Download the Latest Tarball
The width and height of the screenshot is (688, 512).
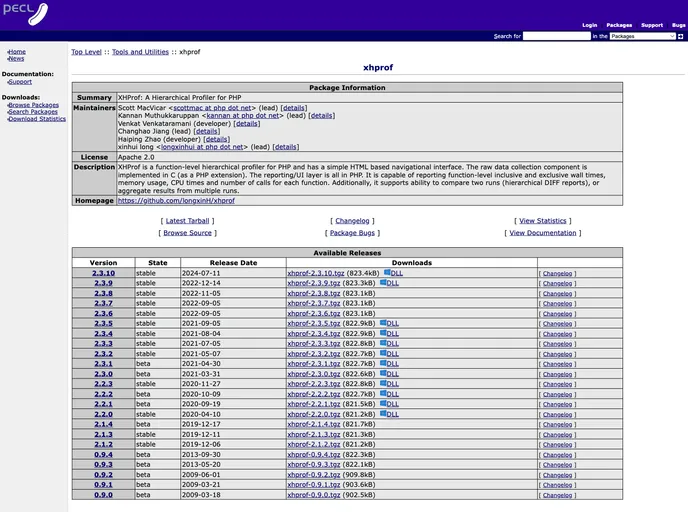pyautogui.click(x=187, y=221)
